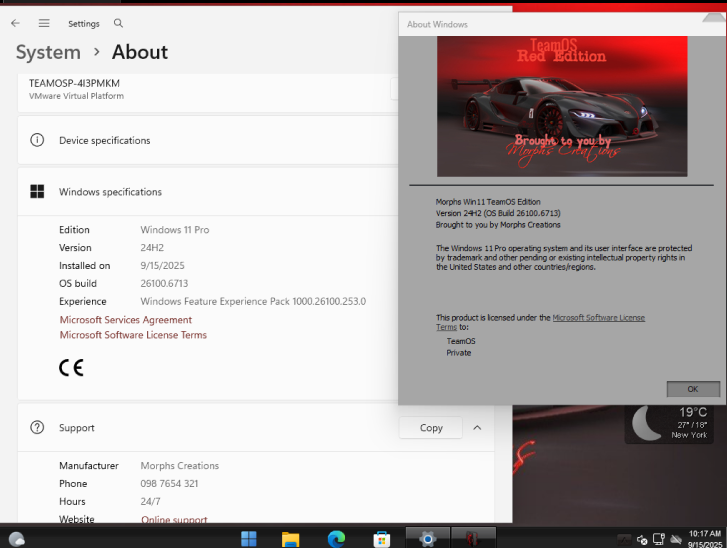Click Morphs Win11 TeamOS Edition text
Screen dimensions: 727x548
pyautogui.click(x=488, y=202)
